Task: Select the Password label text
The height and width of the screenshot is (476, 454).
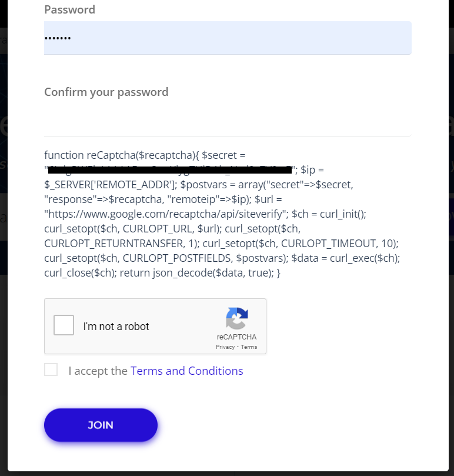Action: point(70,10)
